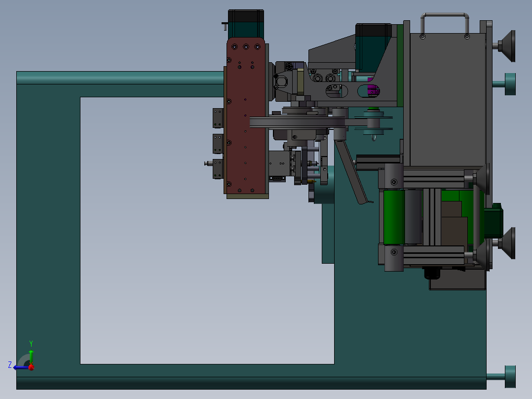The height and width of the screenshot is (399, 532).
Task: Select the upper gray clamp block with screw
Action: tap(394, 176)
